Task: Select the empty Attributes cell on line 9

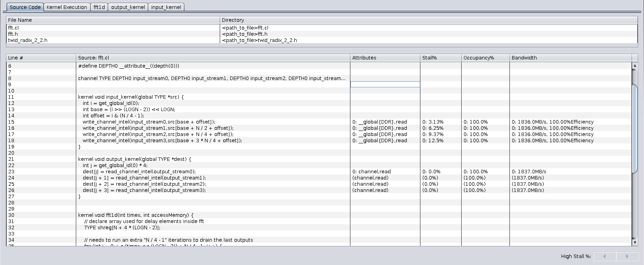Action: point(385,84)
